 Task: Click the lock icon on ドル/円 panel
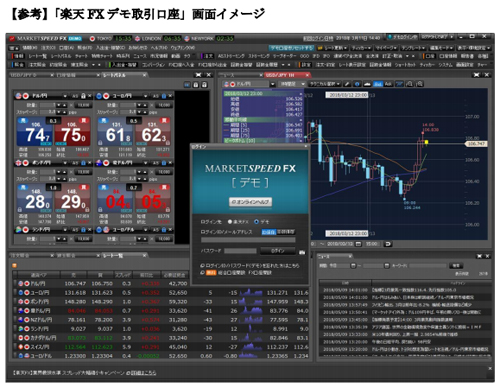point(83,96)
